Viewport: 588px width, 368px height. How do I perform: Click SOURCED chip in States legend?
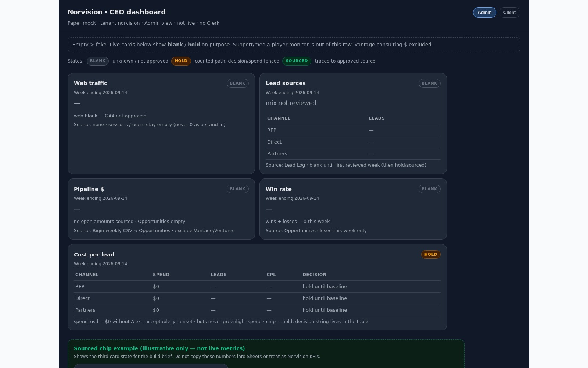point(297,61)
